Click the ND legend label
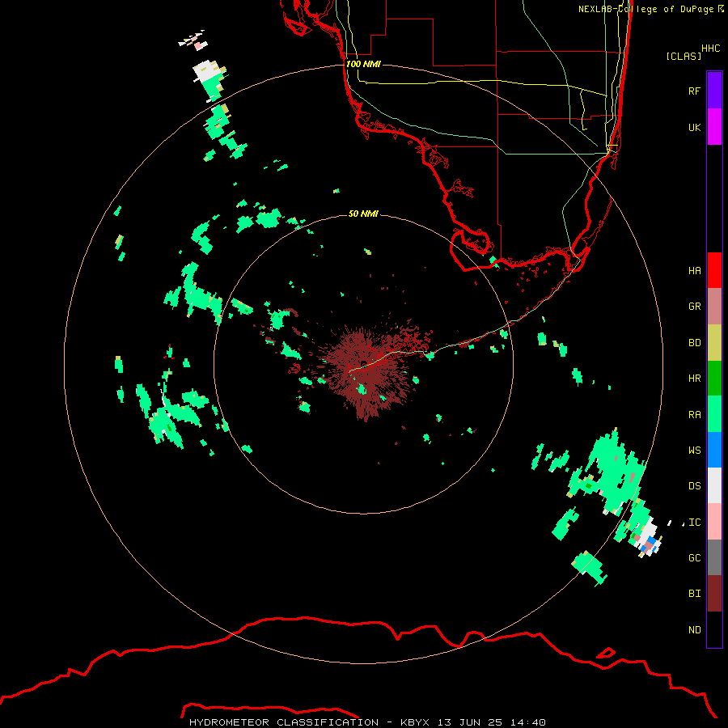The height and width of the screenshot is (728, 728). click(694, 630)
